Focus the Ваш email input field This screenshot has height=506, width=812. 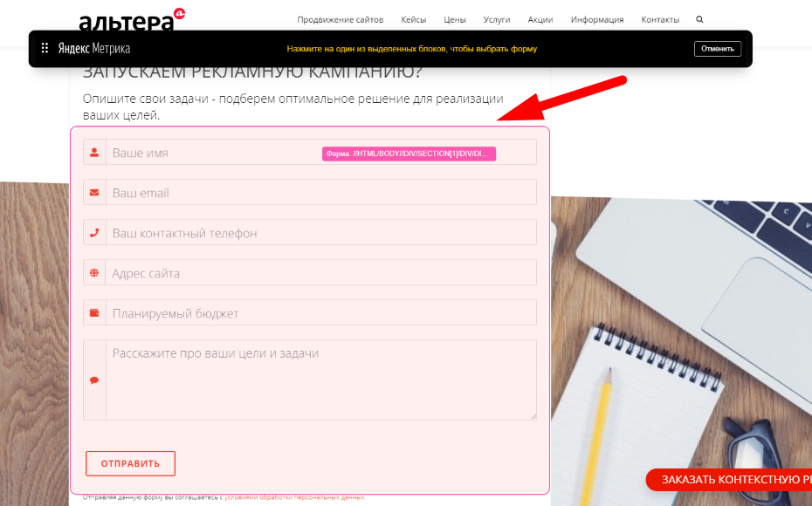321,193
